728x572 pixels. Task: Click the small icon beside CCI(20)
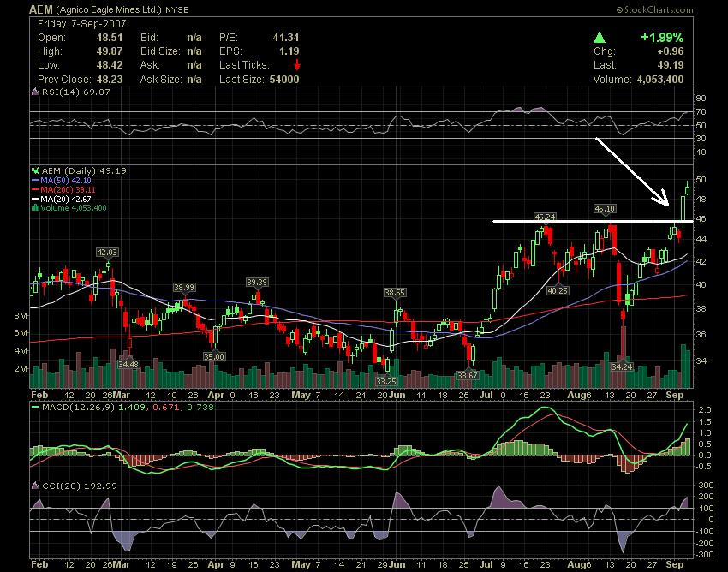pyautogui.click(x=35, y=486)
